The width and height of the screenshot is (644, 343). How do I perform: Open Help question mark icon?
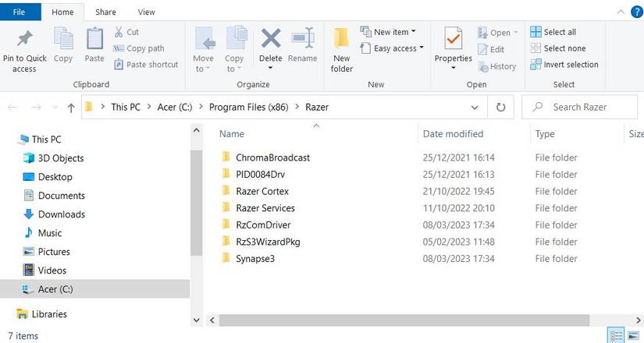637,12
